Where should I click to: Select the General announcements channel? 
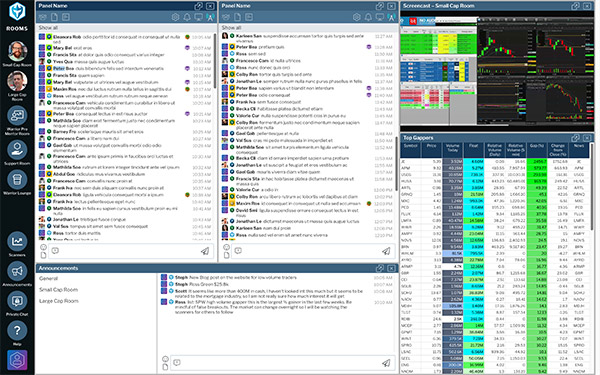point(48,279)
